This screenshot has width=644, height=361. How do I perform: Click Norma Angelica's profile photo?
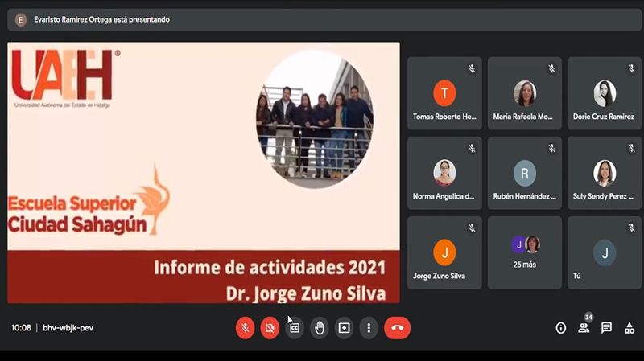tap(444, 173)
